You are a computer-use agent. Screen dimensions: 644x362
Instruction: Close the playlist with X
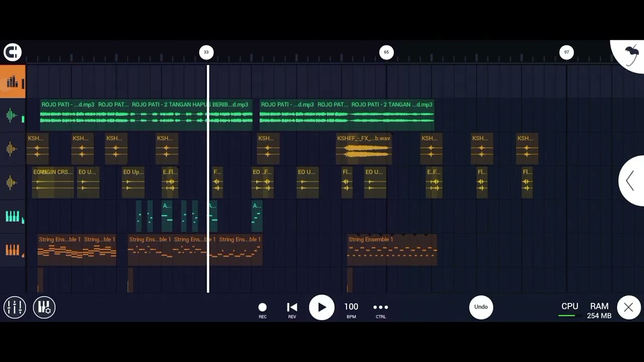click(x=628, y=307)
